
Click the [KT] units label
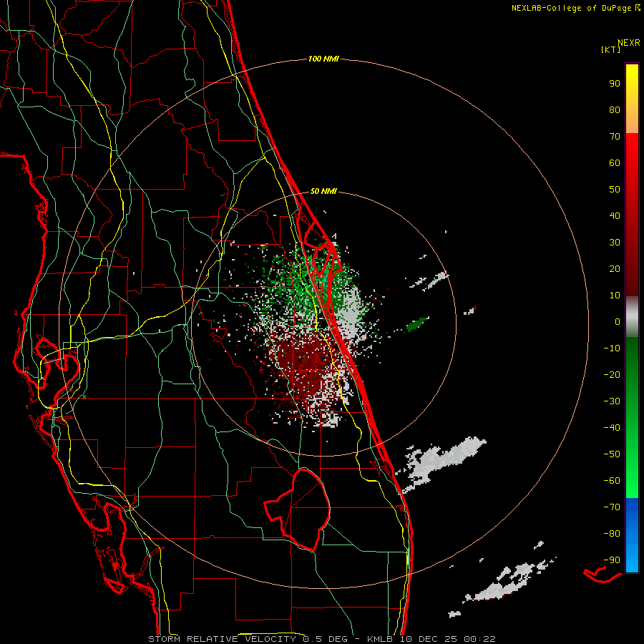610,49
